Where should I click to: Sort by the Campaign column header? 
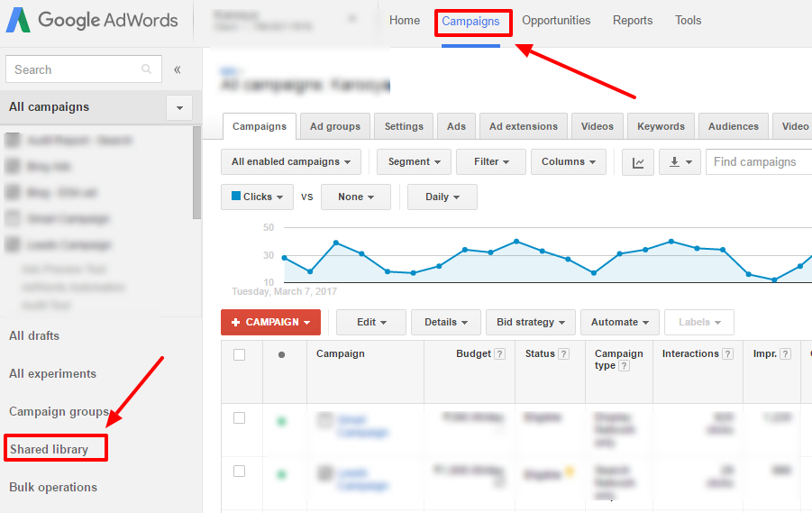[341, 354]
